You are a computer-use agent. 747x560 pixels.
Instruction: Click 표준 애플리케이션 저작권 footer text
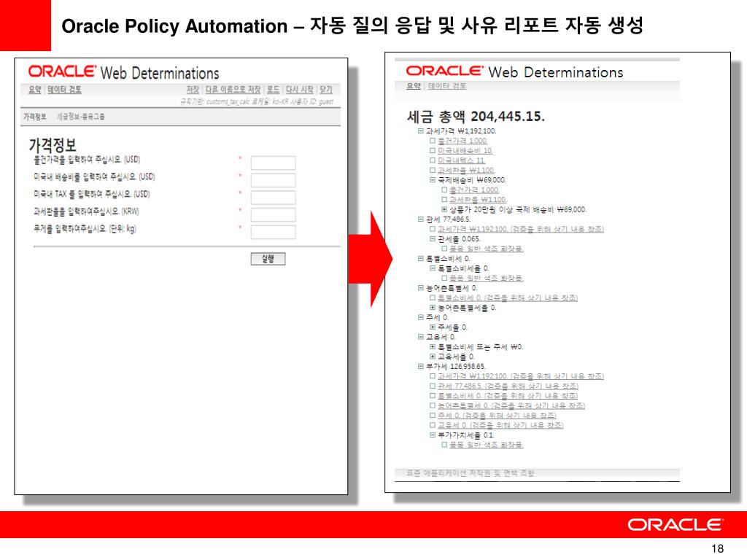[471, 472]
